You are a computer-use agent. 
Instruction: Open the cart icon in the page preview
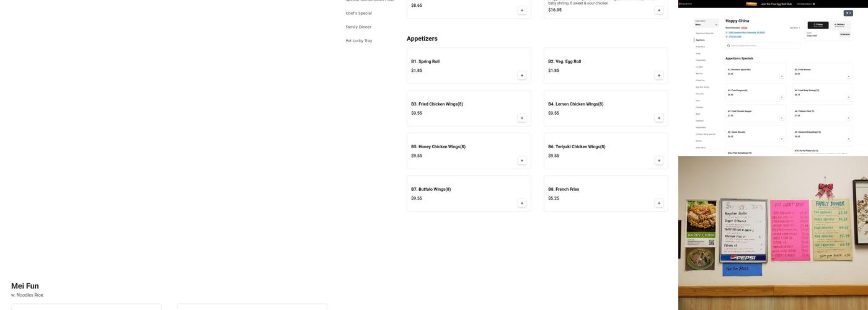pos(848,13)
